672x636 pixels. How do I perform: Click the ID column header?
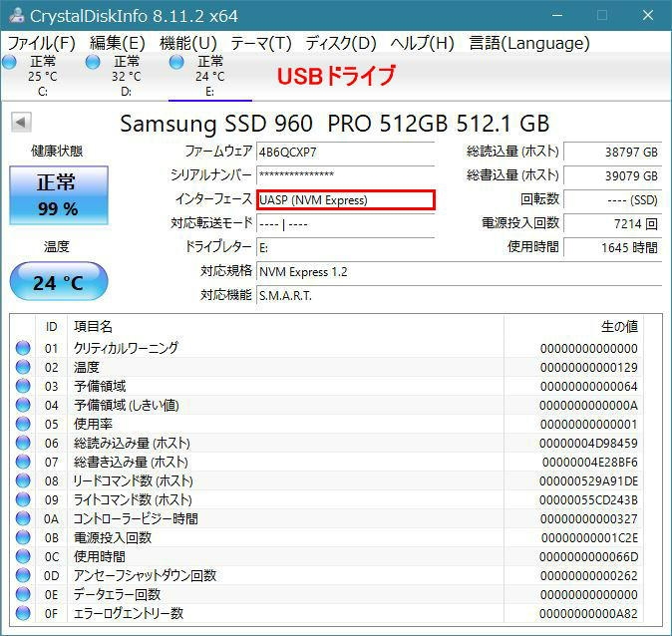coord(51,327)
